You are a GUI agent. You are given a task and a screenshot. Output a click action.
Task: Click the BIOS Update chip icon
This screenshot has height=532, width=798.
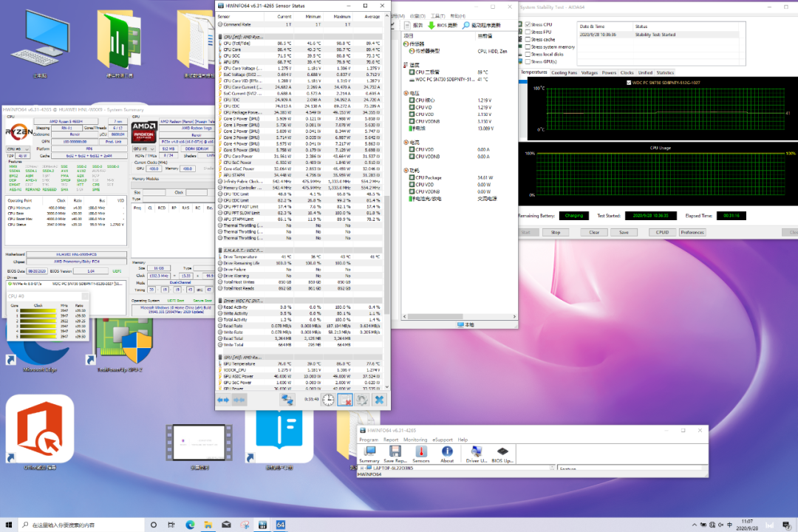point(502,452)
